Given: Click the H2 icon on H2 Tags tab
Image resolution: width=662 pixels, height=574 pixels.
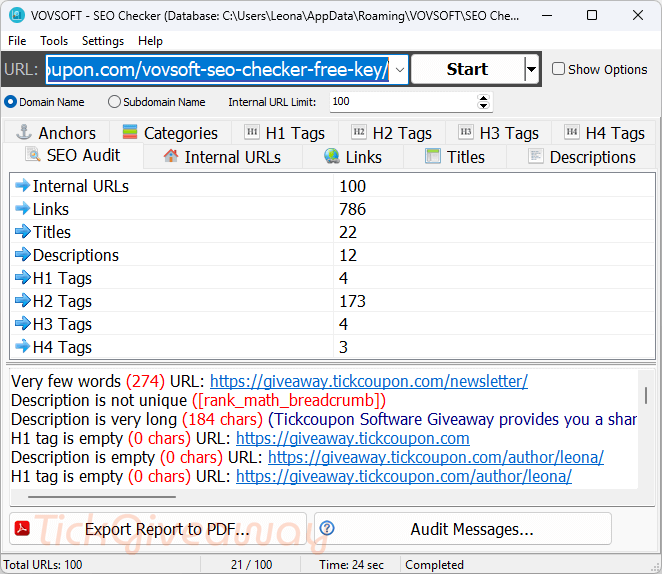Looking at the screenshot, I should [x=359, y=132].
